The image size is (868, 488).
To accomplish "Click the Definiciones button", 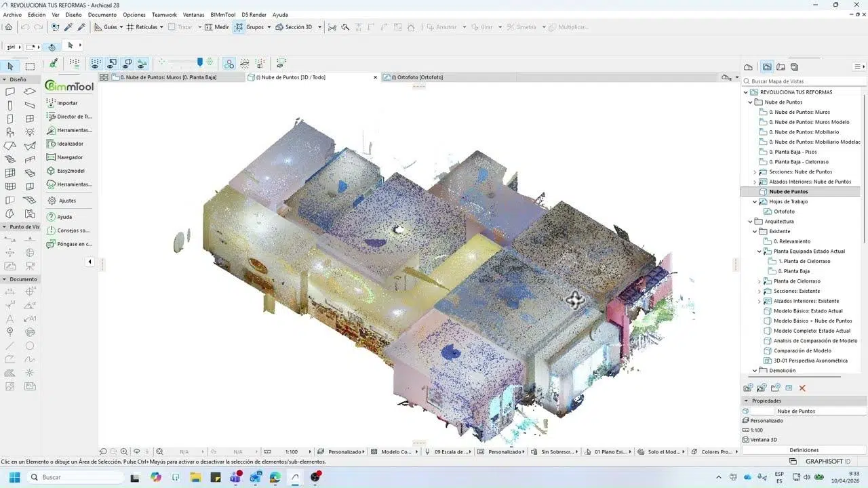I will 804,450.
